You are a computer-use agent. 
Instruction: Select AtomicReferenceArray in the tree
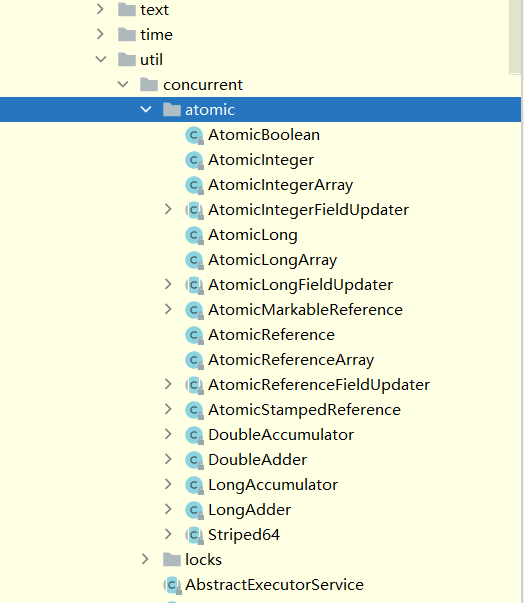291,360
